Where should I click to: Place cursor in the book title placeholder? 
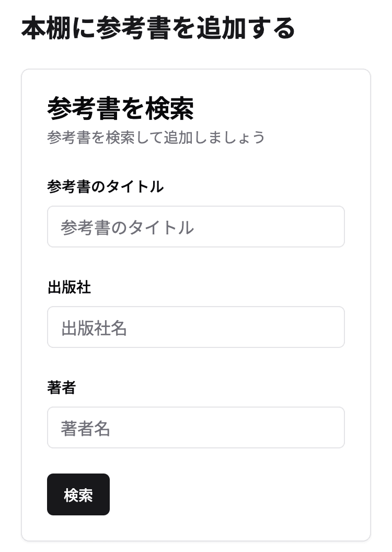pyautogui.click(x=127, y=227)
